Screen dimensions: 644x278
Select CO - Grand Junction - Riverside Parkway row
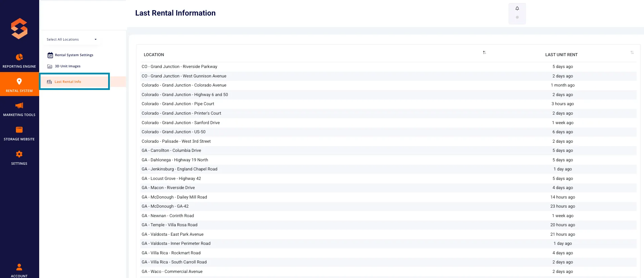tap(388, 67)
